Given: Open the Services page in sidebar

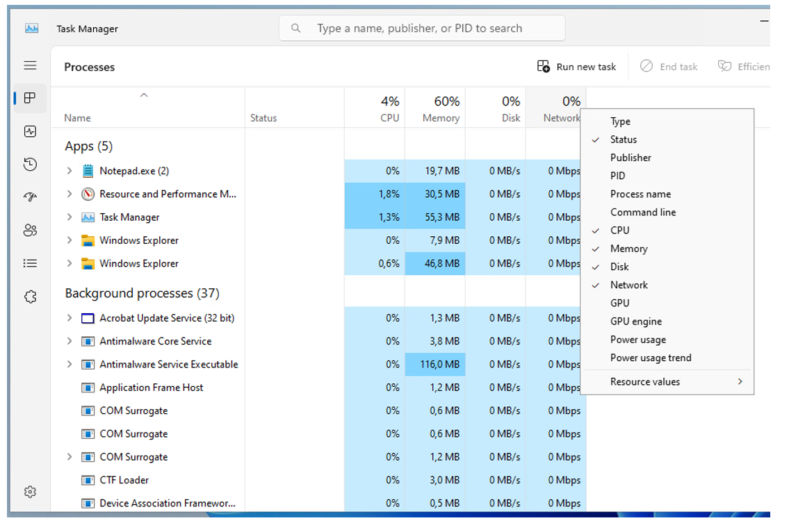Looking at the screenshot, I should pos(30,297).
